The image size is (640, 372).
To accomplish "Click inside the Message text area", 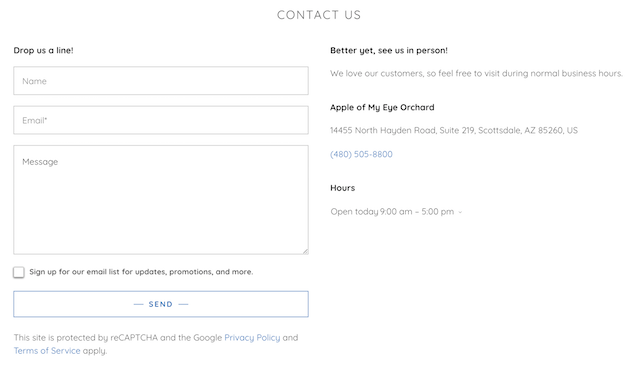I will [161, 200].
